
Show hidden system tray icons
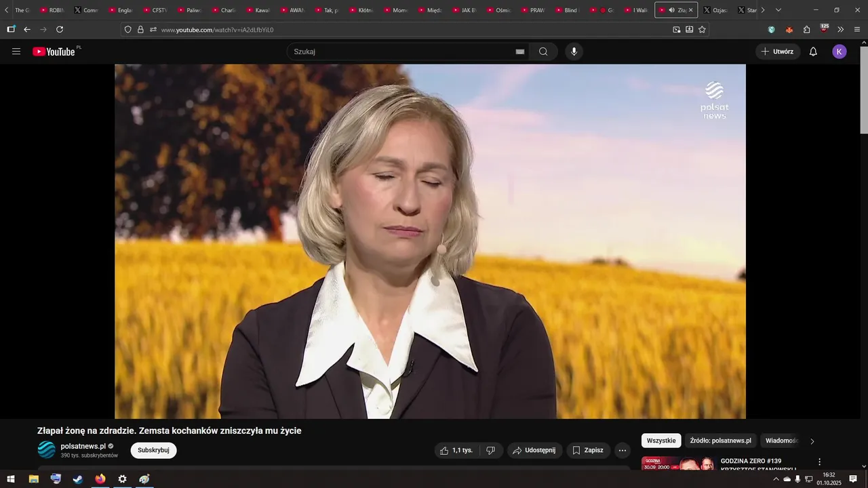[x=776, y=479]
